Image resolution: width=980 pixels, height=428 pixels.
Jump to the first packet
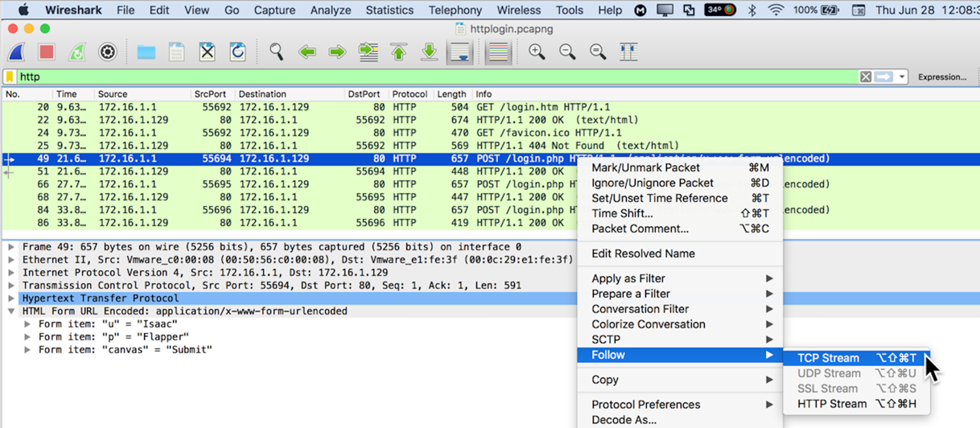point(399,52)
